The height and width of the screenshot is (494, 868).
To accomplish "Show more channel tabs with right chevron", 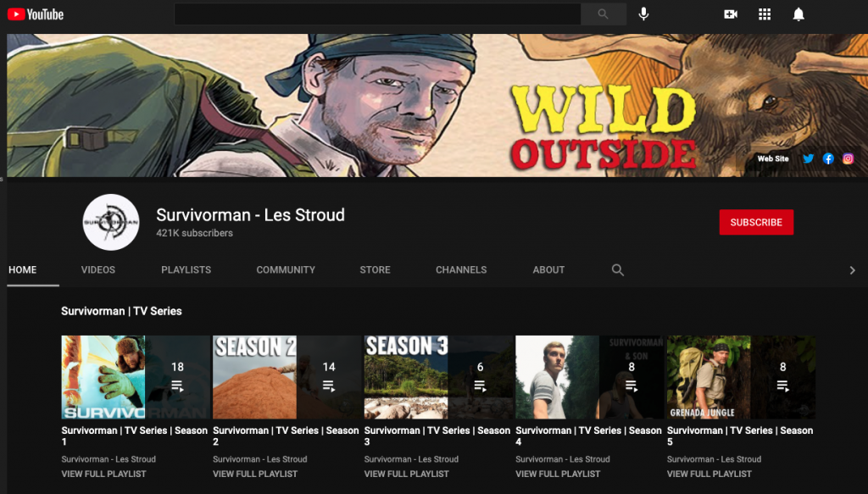I will pos(853,270).
